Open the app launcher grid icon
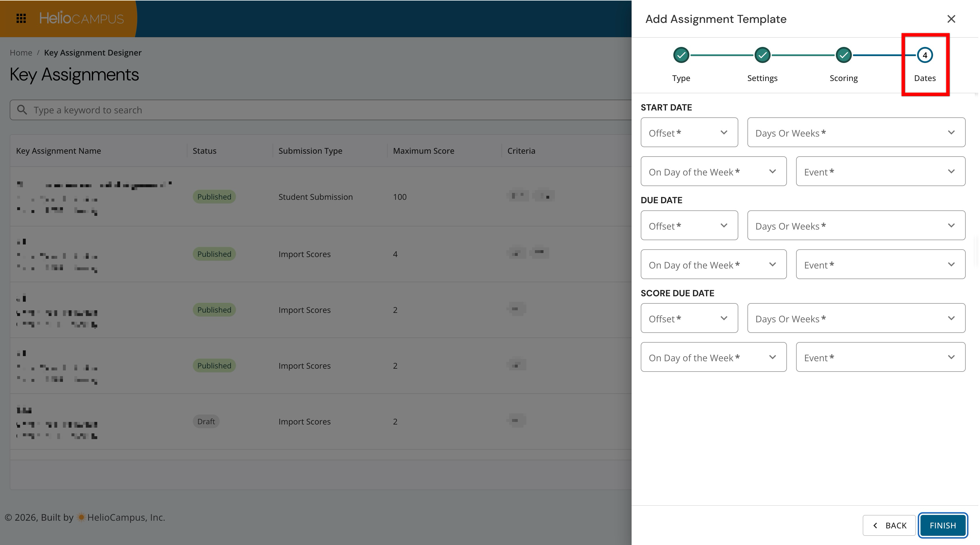 21,18
